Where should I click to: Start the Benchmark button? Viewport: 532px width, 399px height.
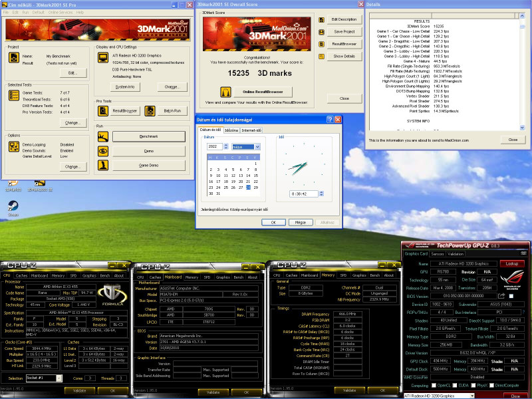coord(148,136)
